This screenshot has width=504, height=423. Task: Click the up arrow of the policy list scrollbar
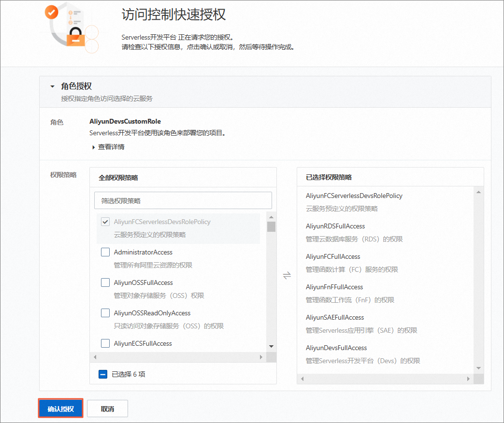[x=271, y=217]
